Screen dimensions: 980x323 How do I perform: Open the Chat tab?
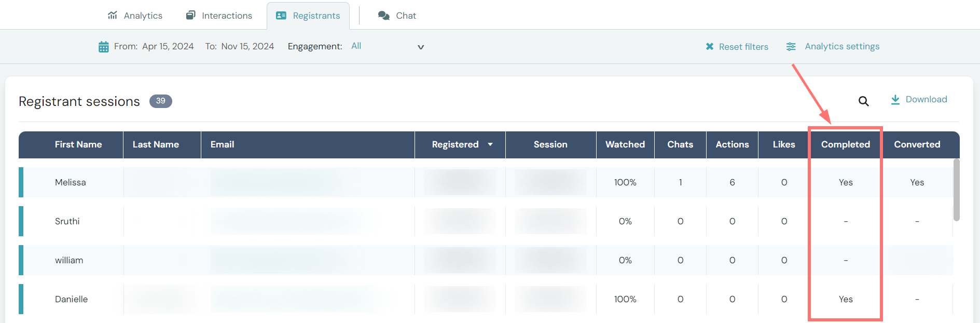(x=397, y=16)
